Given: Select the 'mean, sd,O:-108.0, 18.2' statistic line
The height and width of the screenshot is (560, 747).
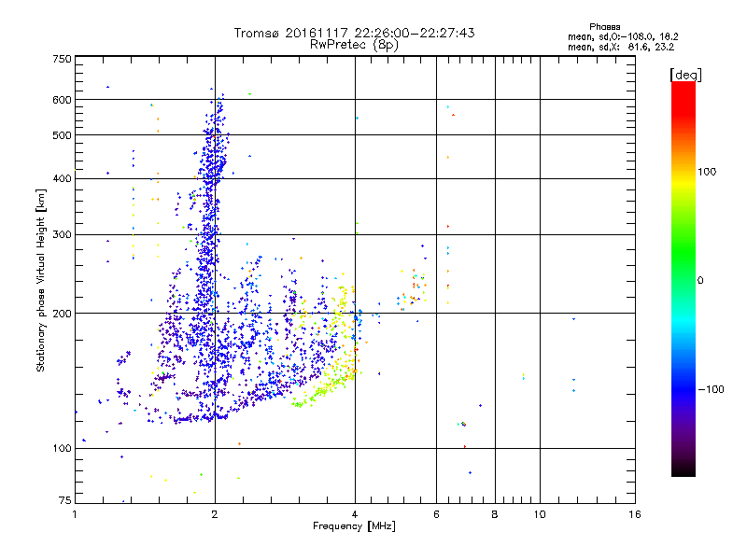Looking at the screenshot, I should 623,36.
